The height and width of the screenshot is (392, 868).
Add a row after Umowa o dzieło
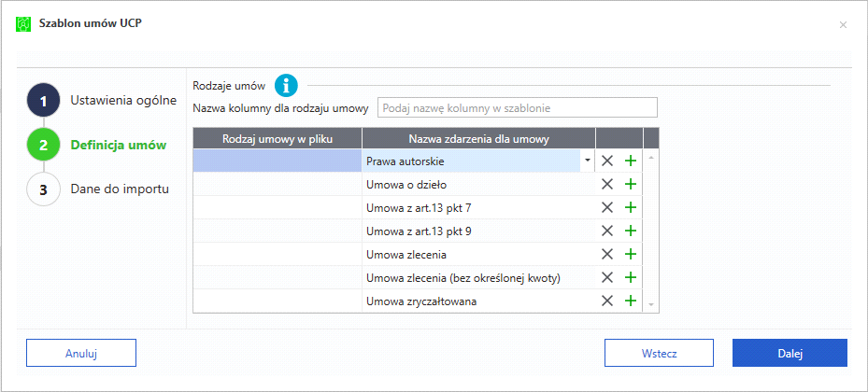pyautogui.click(x=631, y=184)
